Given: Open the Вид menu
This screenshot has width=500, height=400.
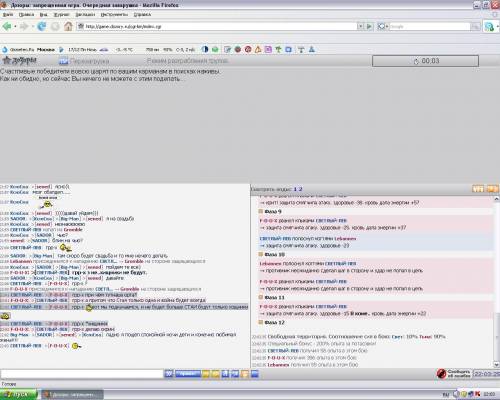Looking at the screenshot, I should [x=44, y=15].
